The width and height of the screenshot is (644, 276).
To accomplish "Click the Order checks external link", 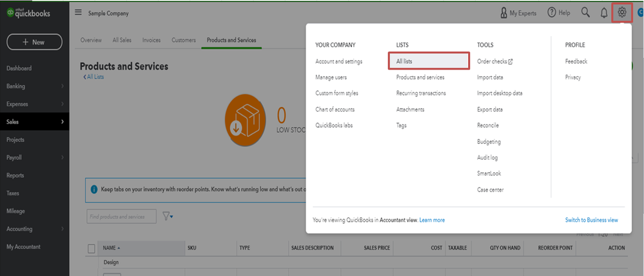I will point(495,62).
